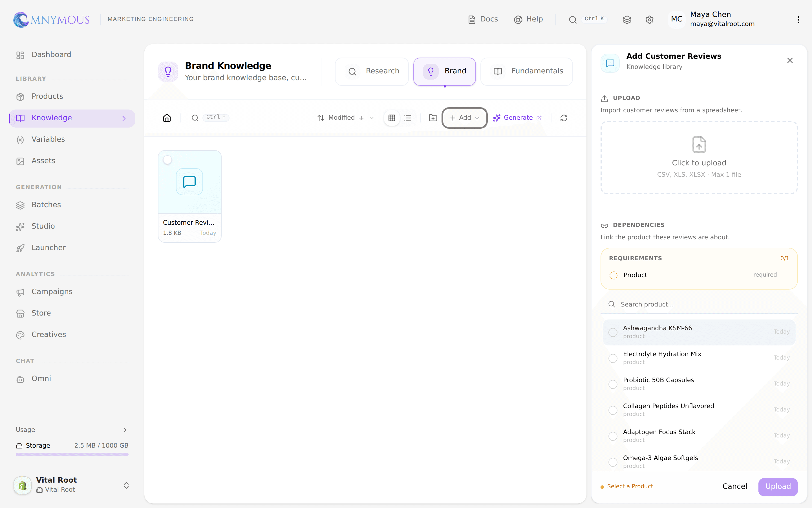Click Cancel in the panel
This screenshot has width=812, height=508.
734,487
